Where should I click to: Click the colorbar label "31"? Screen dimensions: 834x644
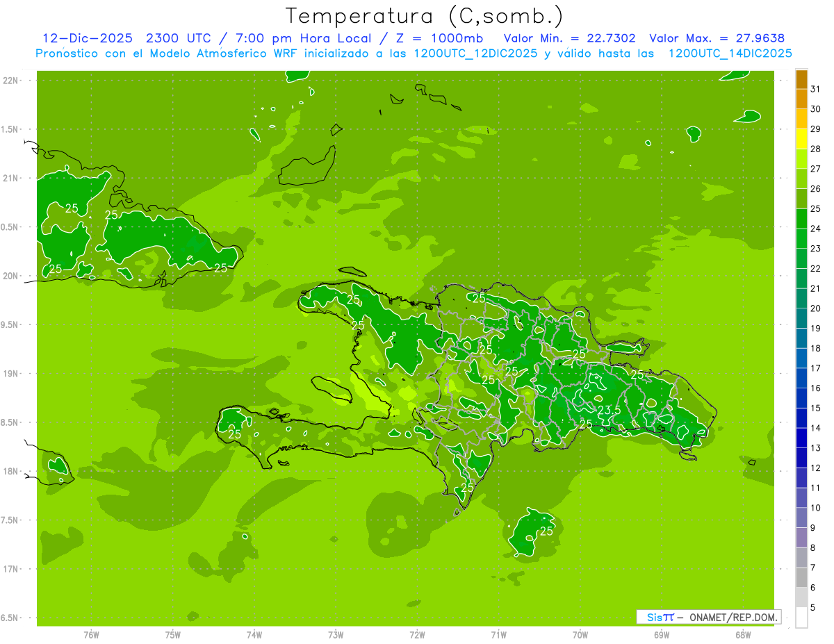pyautogui.click(x=816, y=89)
